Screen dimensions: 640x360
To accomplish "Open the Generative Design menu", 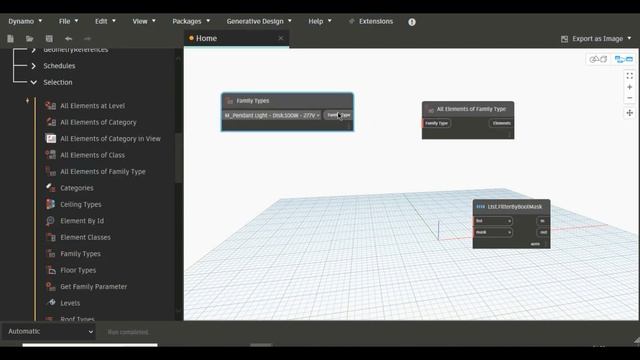I will coord(259,21).
